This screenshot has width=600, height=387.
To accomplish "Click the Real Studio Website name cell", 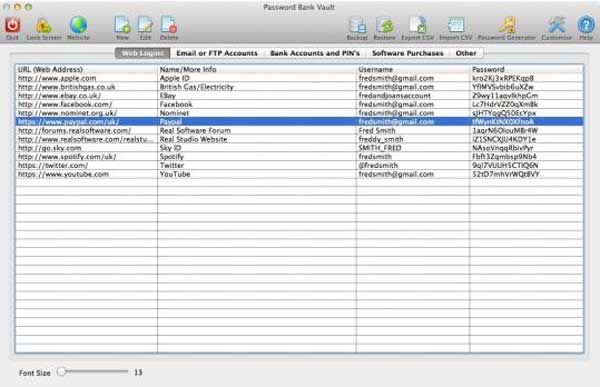I will click(x=257, y=139).
